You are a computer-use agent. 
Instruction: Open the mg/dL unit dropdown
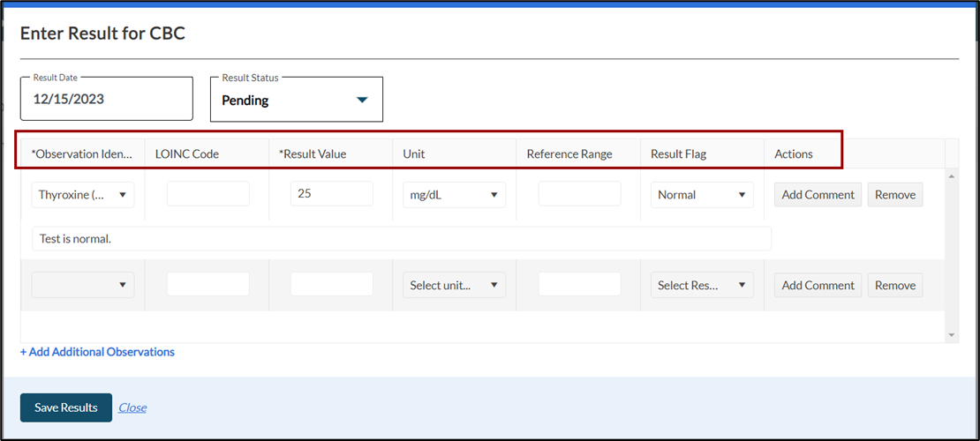point(454,195)
